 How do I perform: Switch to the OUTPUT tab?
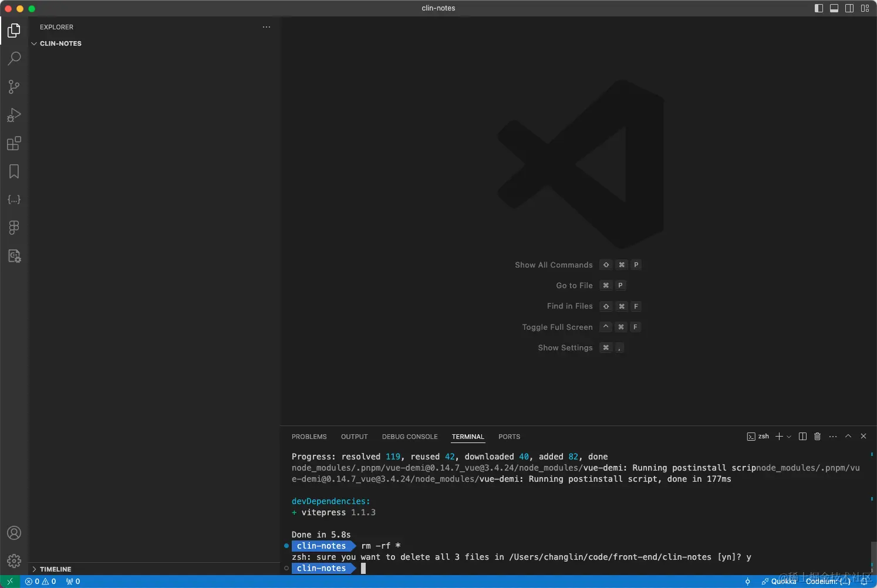[x=354, y=437]
